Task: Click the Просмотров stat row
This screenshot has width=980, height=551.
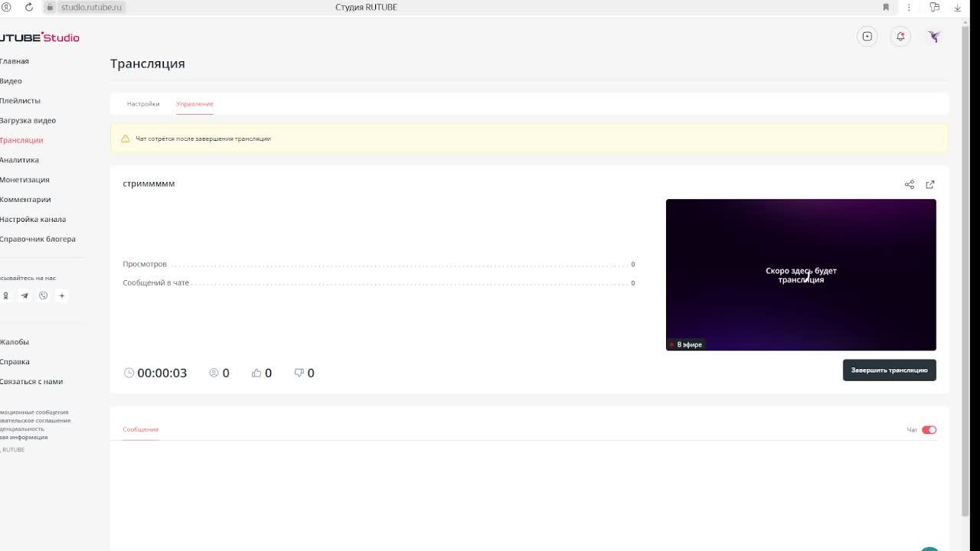Action: click(x=379, y=264)
